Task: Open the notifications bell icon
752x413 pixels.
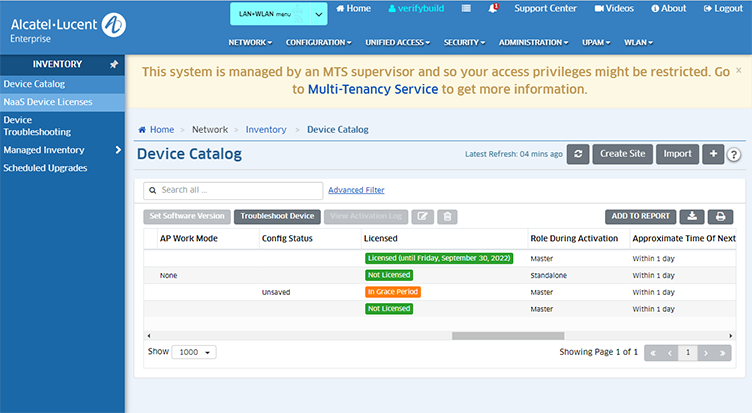Action: [x=494, y=8]
